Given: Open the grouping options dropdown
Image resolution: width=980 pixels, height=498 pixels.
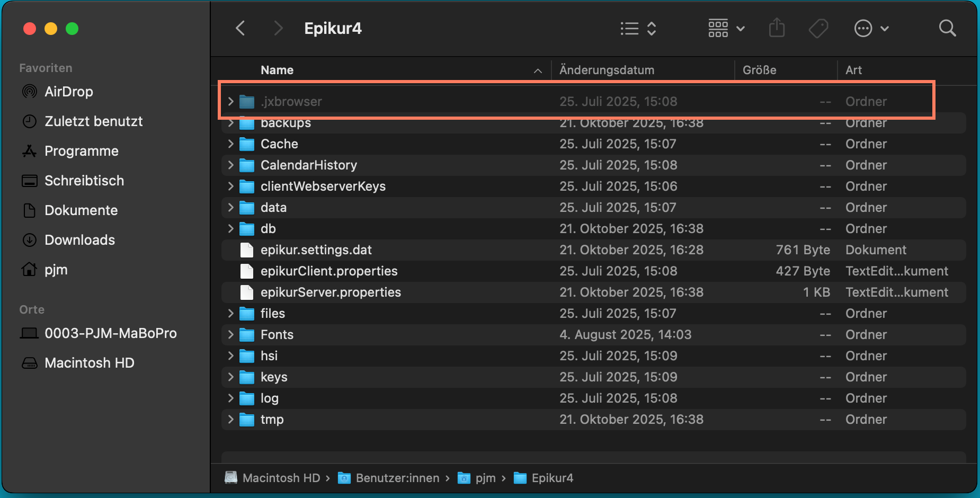Looking at the screenshot, I should coord(726,28).
